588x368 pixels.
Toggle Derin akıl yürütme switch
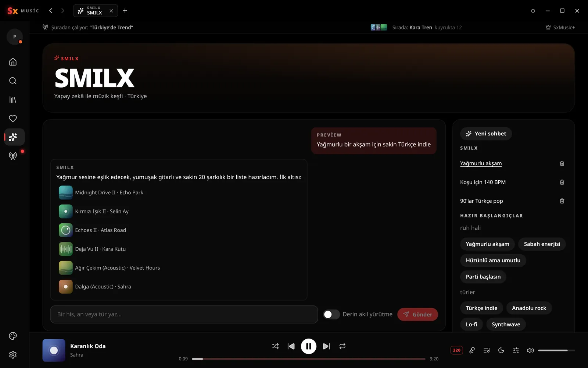pyautogui.click(x=331, y=314)
